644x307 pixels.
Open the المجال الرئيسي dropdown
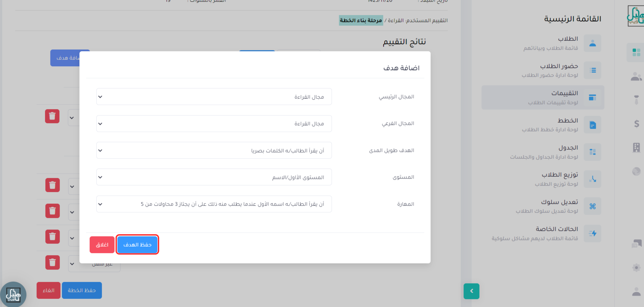click(214, 96)
